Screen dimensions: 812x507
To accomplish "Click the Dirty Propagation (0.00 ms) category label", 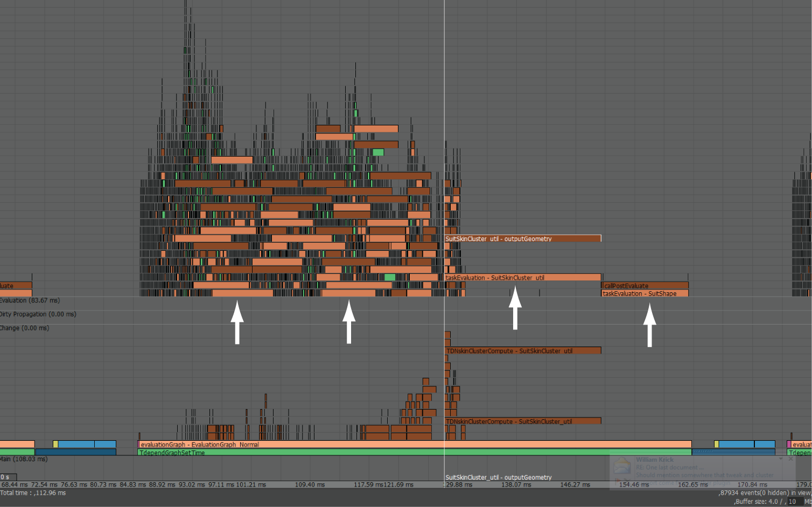I will click(38, 314).
